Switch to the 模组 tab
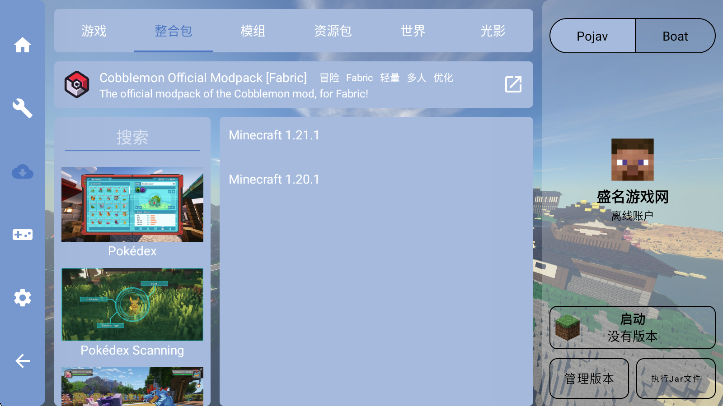 (x=253, y=31)
